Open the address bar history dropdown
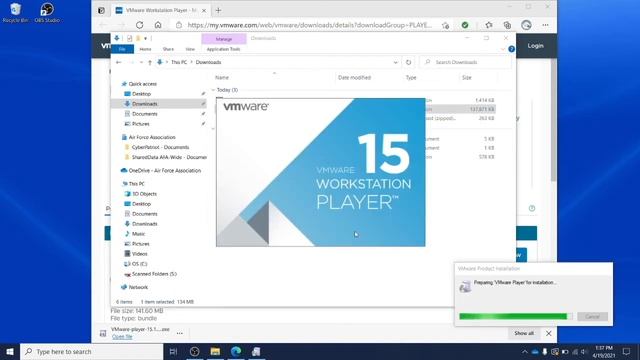Viewport: 640px width, 360px height. pyautogui.click(x=396, y=62)
